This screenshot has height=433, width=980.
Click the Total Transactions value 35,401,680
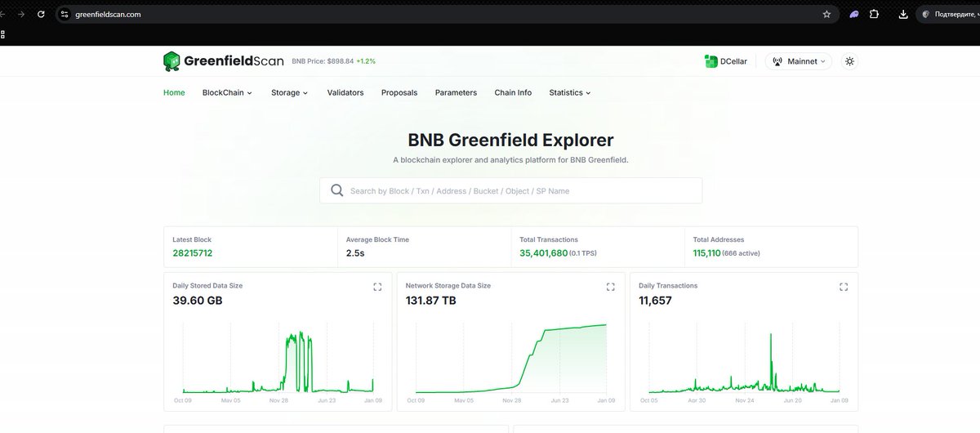click(543, 253)
